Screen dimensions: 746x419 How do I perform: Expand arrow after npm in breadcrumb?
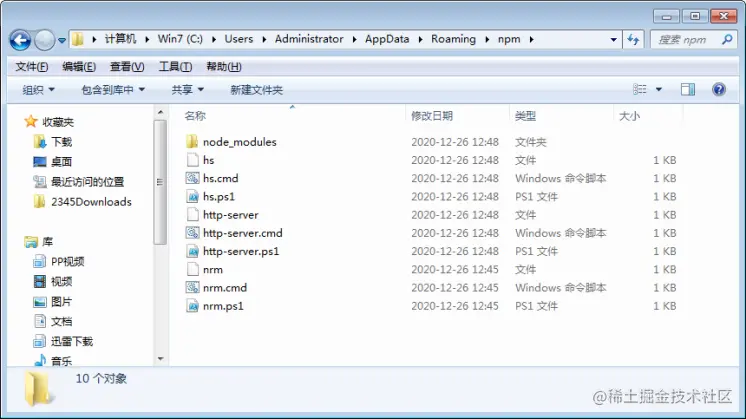click(531, 39)
